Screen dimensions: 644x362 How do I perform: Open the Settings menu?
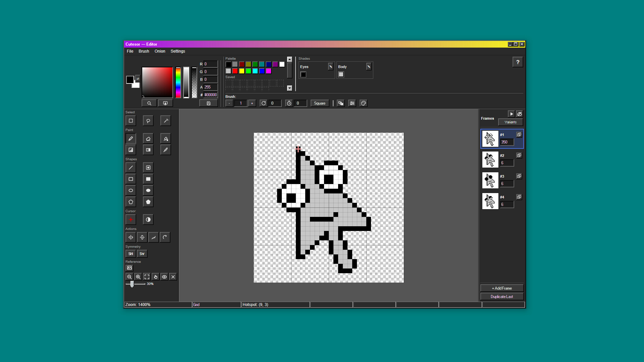(178, 51)
